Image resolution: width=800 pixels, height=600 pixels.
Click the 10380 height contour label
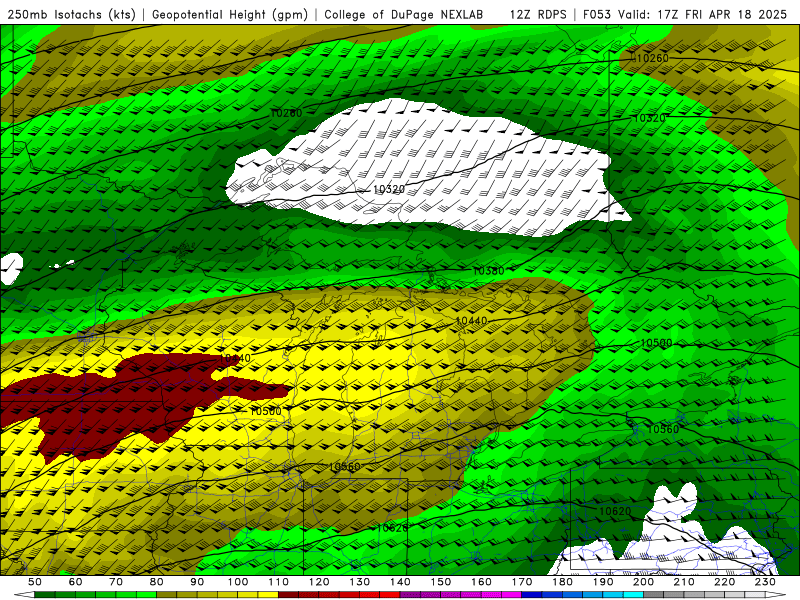(x=489, y=271)
